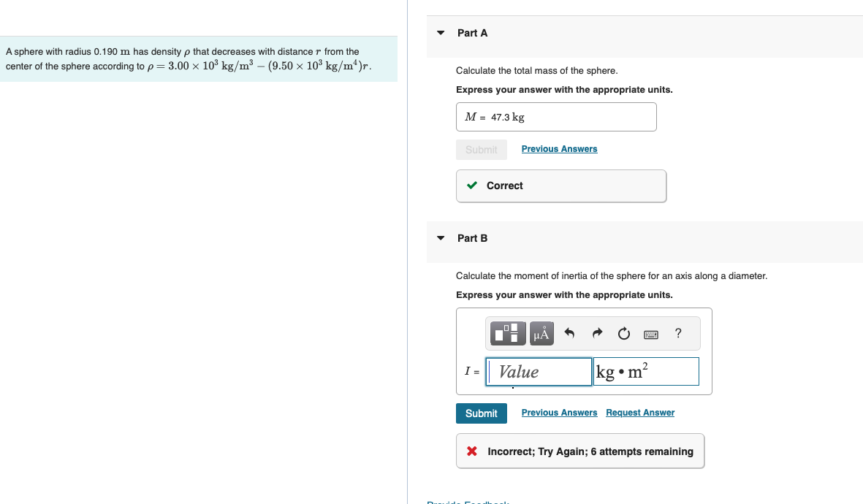Open the Provide Feedback link at bottom
Screen dimensions: 863x504
pos(468,502)
